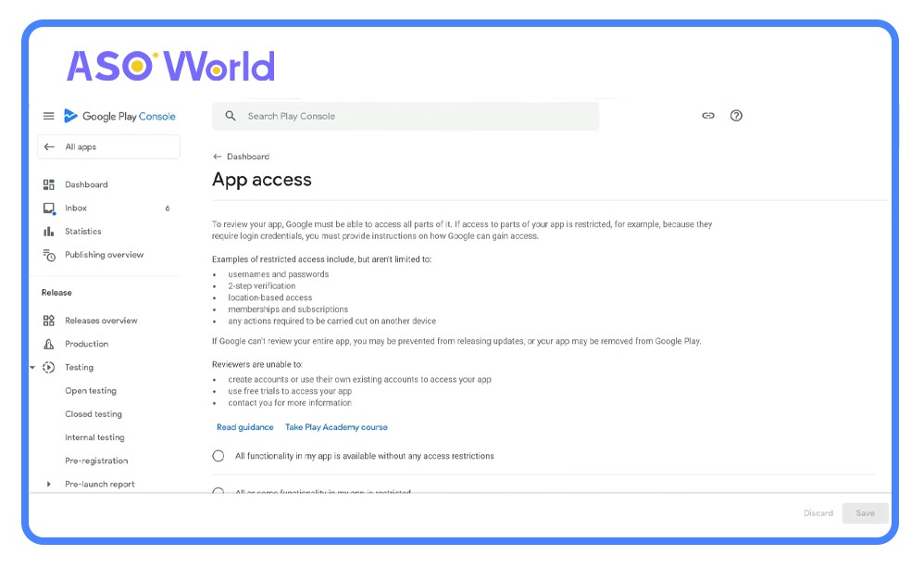Click the Publishing overview clock icon
Viewport: 924px width, 568px height.
[x=49, y=256]
